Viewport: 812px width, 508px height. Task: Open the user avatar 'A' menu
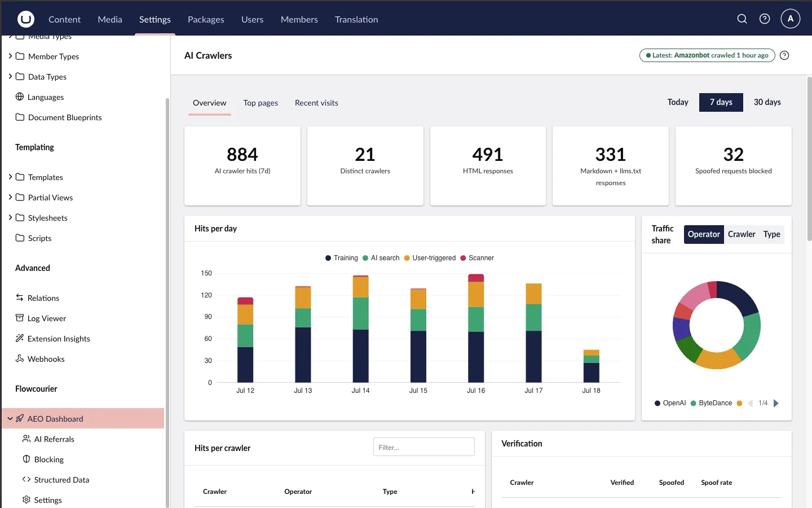(791, 19)
